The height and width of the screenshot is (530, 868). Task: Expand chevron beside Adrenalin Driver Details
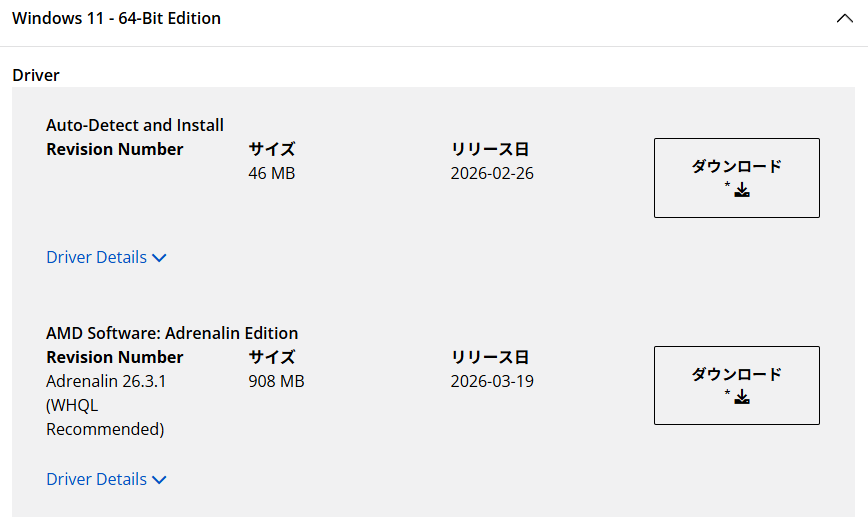pos(159,480)
